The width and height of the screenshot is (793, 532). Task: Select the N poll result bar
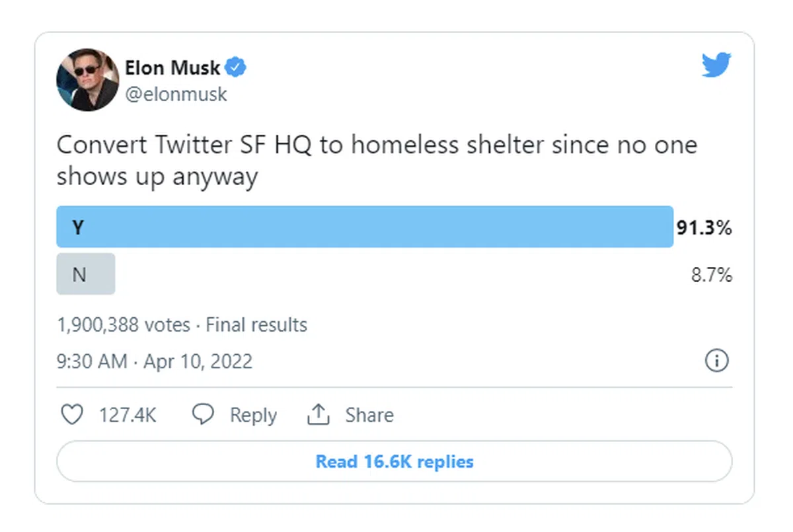click(86, 274)
